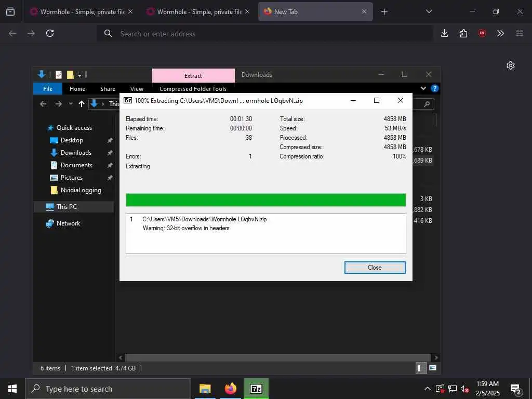This screenshot has height=399, width=532.
Task: Open a new Firefox tab with plus
Action: click(x=384, y=12)
